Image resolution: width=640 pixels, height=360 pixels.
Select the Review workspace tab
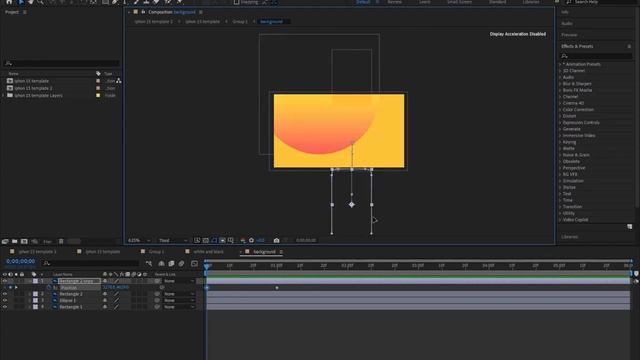click(x=394, y=2)
